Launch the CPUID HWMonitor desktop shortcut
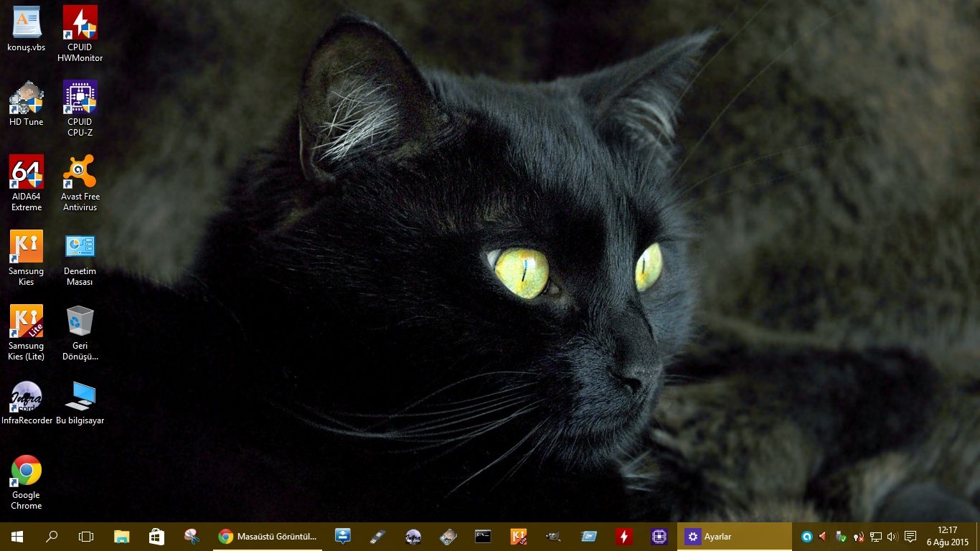The image size is (980, 551). click(80, 34)
